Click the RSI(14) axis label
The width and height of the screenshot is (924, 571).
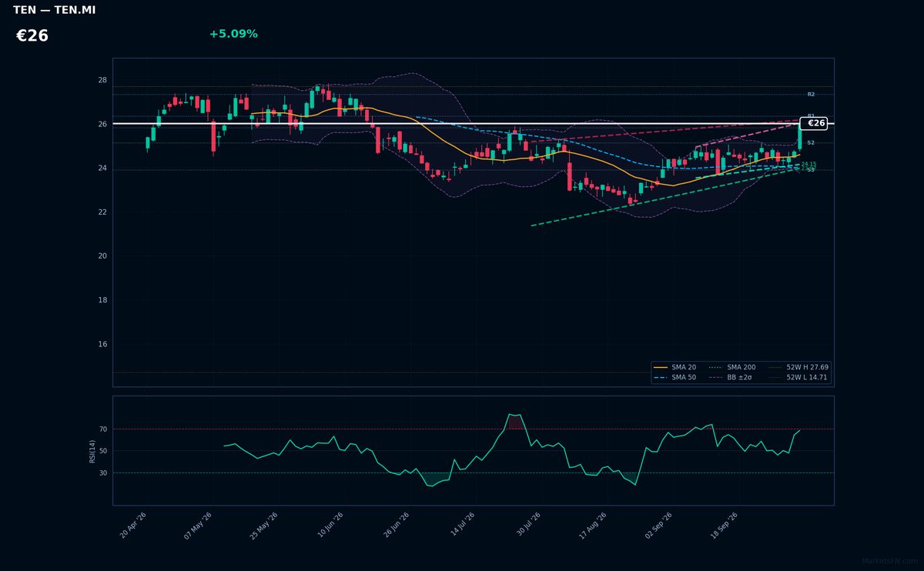pyautogui.click(x=92, y=451)
